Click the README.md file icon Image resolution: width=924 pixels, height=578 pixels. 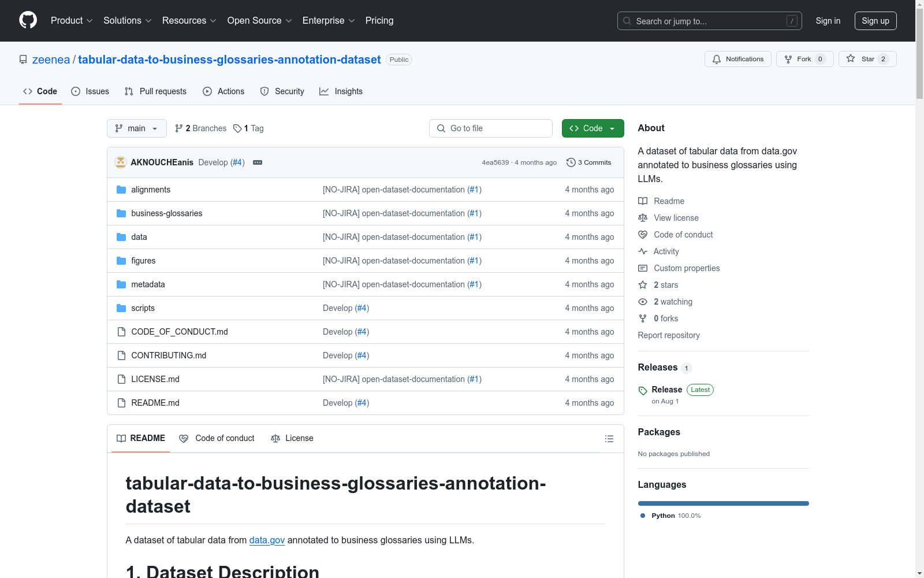pos(121,403)
